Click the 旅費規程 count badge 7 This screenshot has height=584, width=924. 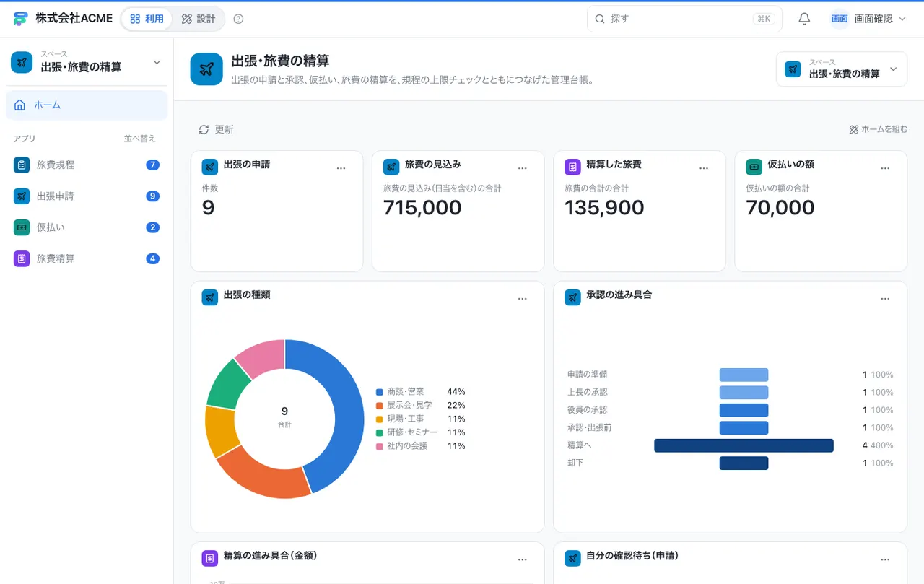152,165
